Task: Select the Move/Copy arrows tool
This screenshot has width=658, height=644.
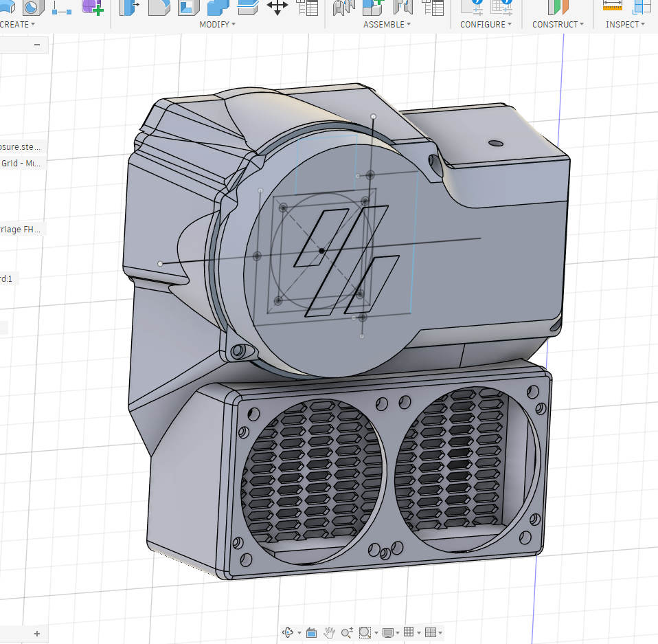Action: pos(277,8)
